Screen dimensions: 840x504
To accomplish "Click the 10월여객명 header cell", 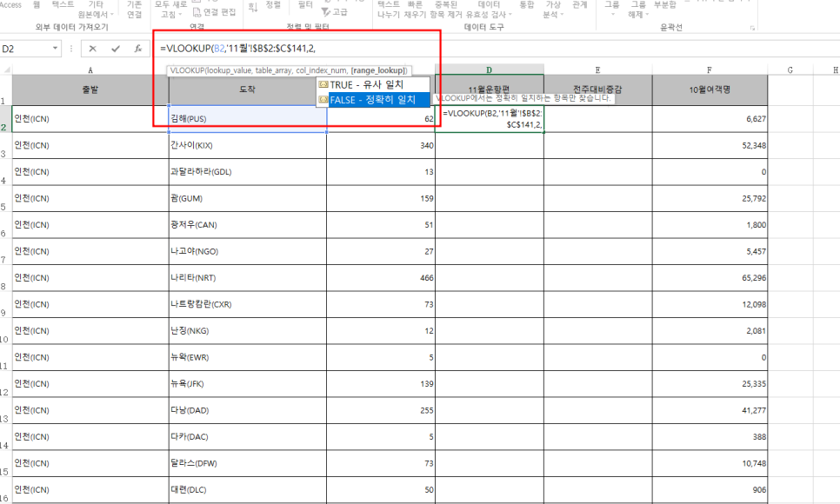I will 710,90.
